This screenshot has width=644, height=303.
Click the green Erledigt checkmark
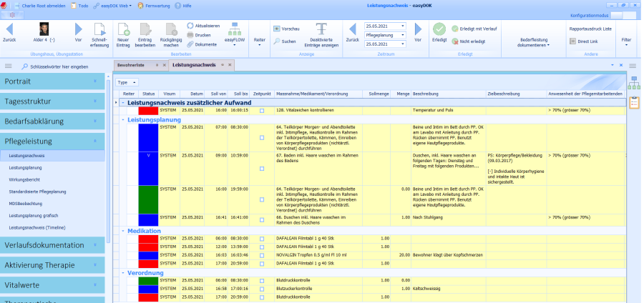(439, 29)
